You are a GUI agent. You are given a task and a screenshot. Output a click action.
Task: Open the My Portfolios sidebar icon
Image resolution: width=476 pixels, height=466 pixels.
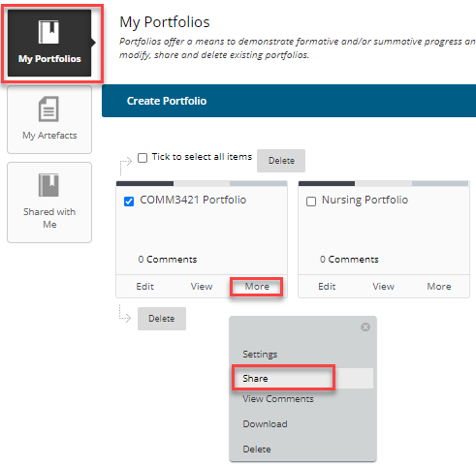click(48, 32)
